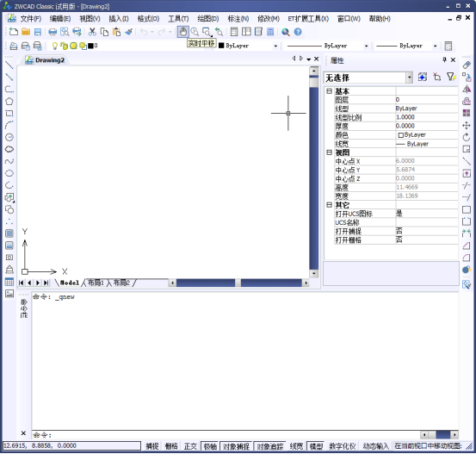The width and height of the screenshot is (476, 454).
Task: Click the Print preview icon
Action: coord(65,32)
